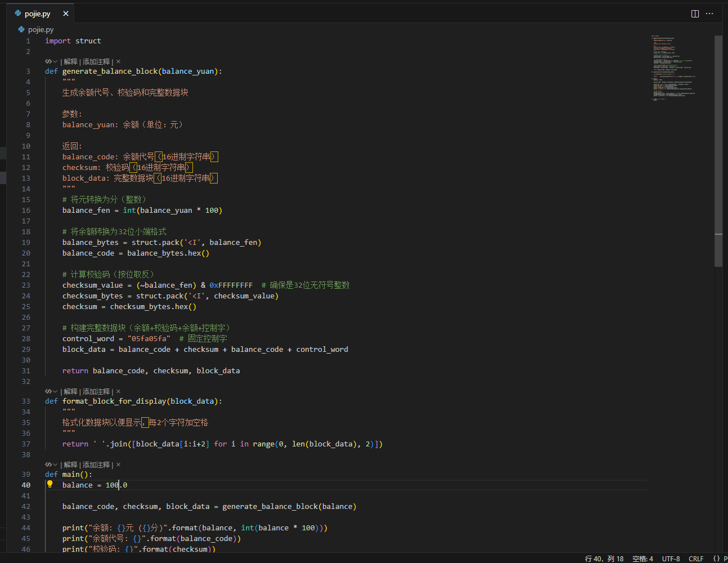
Task: Click the lightbulb quick-fix icon on line 40
Action: click(50, 484)
